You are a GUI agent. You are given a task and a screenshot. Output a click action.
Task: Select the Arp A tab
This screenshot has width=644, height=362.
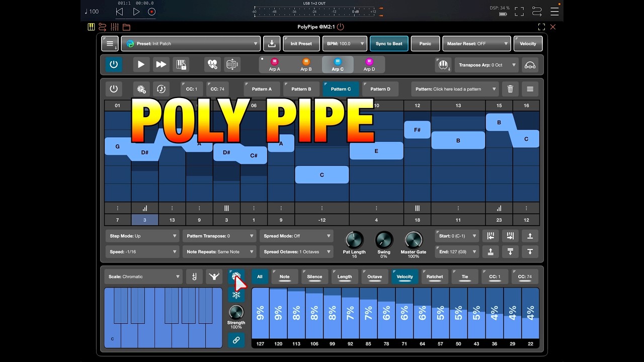(275, 64)
